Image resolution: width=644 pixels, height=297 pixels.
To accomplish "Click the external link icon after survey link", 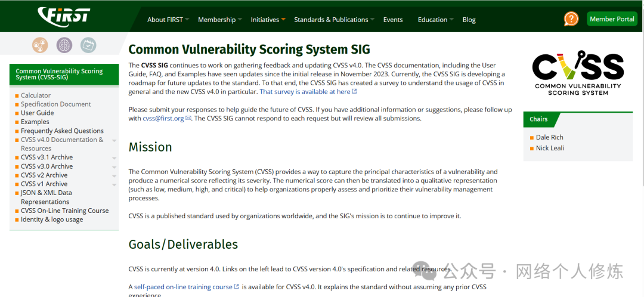I will coord(354,92).
